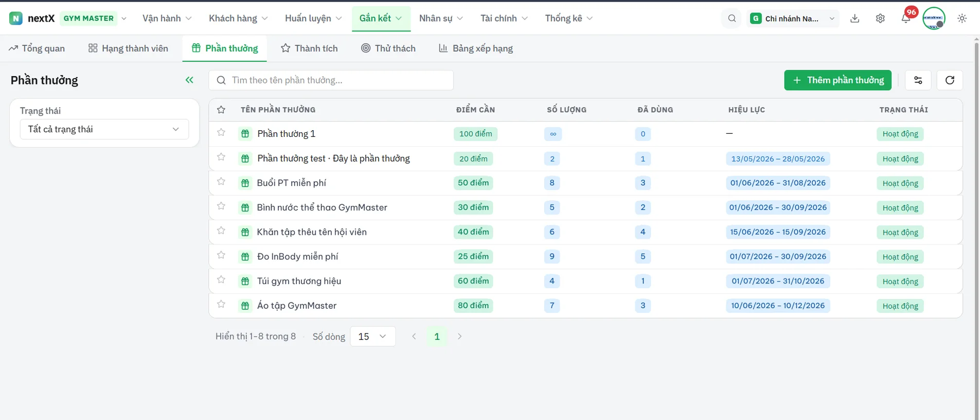Switch to the Bảng xếp hạng tab
980x420 pixels.
point(475,48)
